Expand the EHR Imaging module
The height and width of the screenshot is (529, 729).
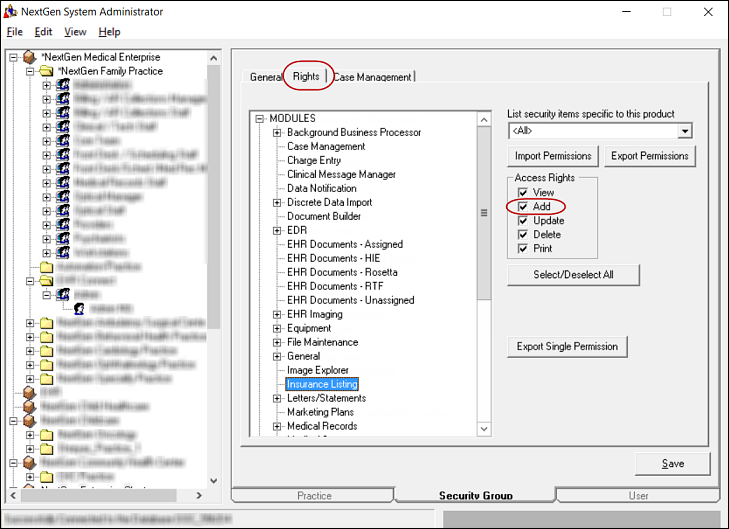277,315
